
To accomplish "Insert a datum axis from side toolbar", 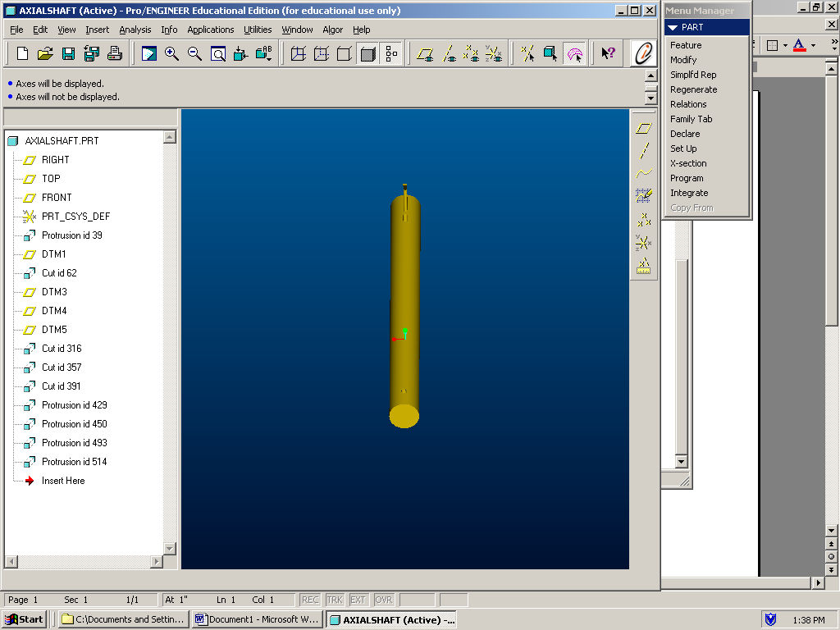I will pyautogui.click(x=644, y=150).
